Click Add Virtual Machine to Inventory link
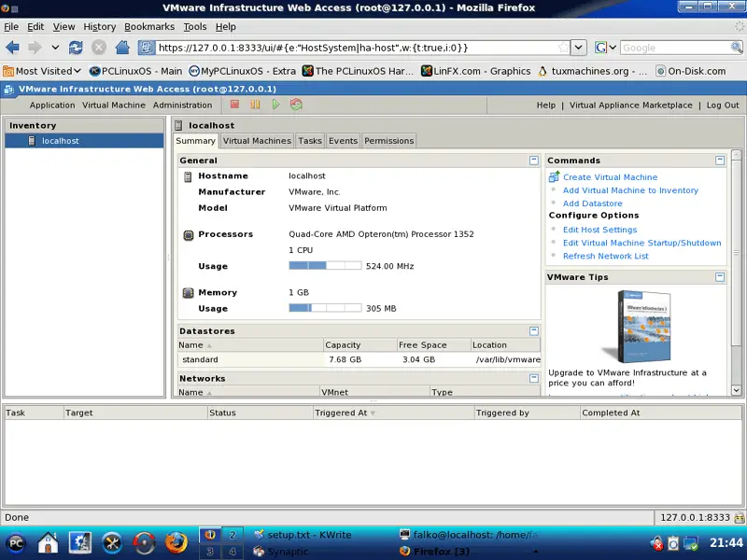The image size is (747, 560). point(631,190)
